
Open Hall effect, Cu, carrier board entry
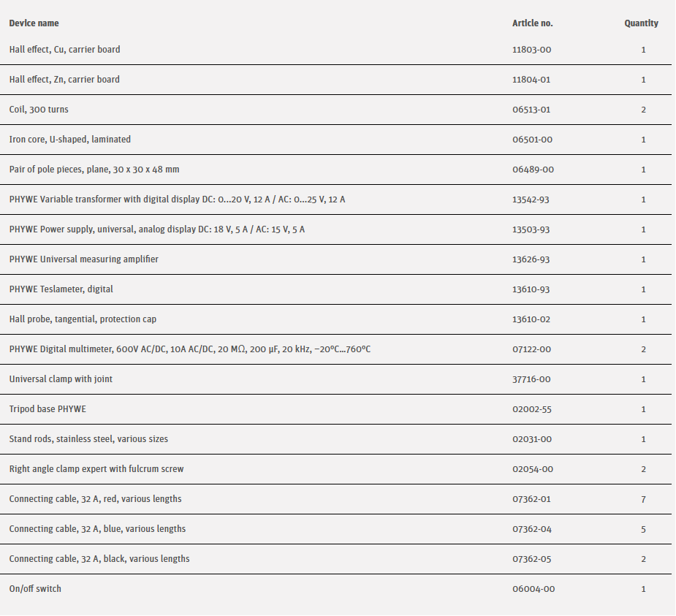click(x=64, y=50)
